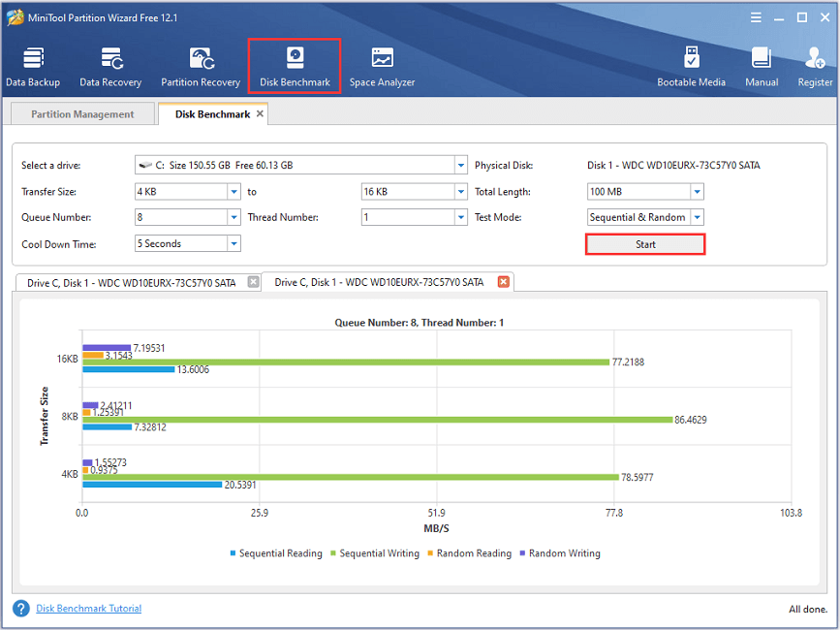Click the chart title Queue Number: 8, Thread Number: 1
The width and height of the screenshot is (840, 630).
(x=419, y=323)
